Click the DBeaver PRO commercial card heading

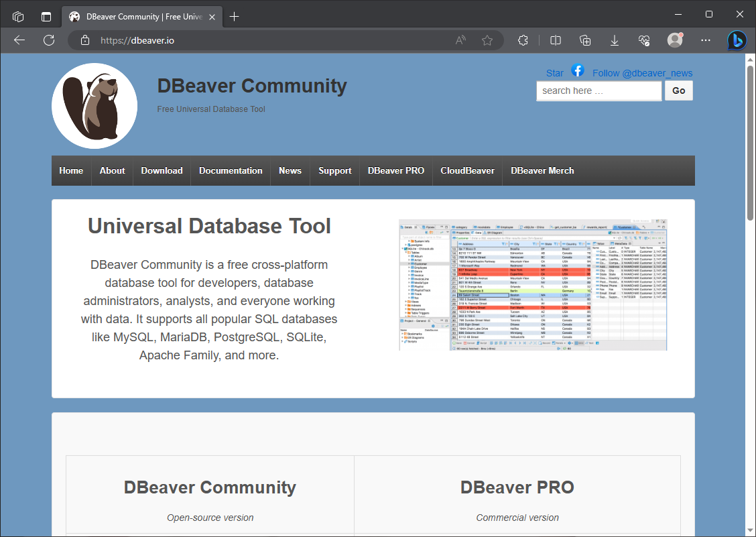(x=517, y=487)
